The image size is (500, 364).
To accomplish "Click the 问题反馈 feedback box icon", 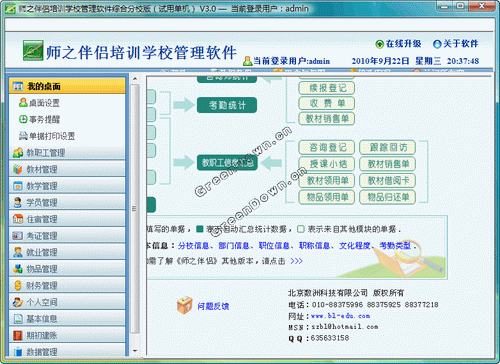I will click(x=185, y=305).
